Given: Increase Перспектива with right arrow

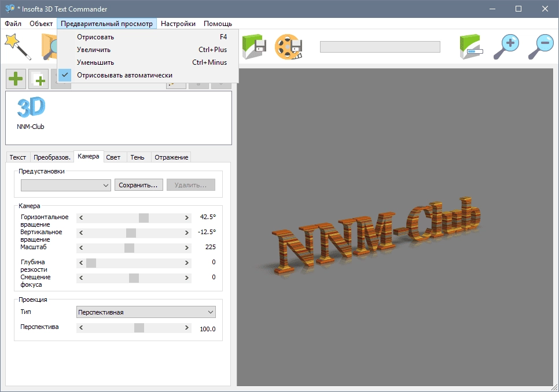Looking at the screenshot, I should (x=186, y=328).
